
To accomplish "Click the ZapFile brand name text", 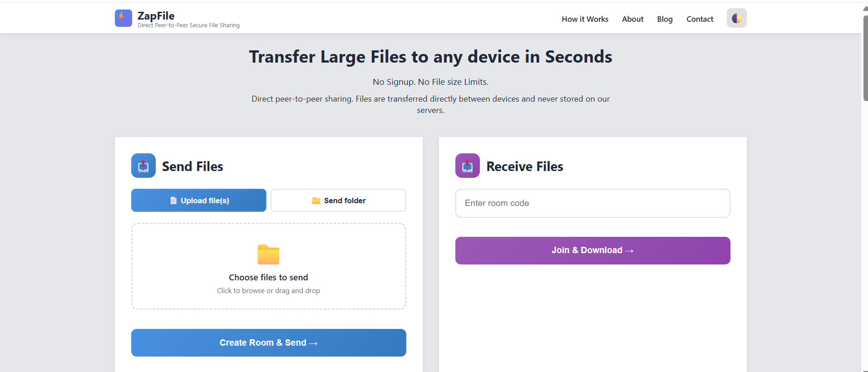I will click(x=156, y=16).
